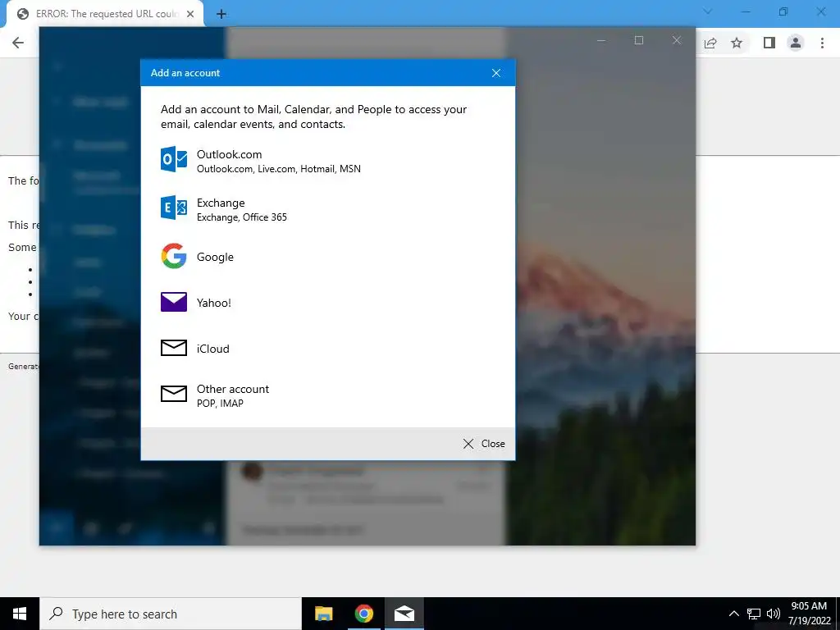Viewport: 840px width, 630px height.
Task: Select the Yahoo! purple envelope icon
Action: coord(174,302)
